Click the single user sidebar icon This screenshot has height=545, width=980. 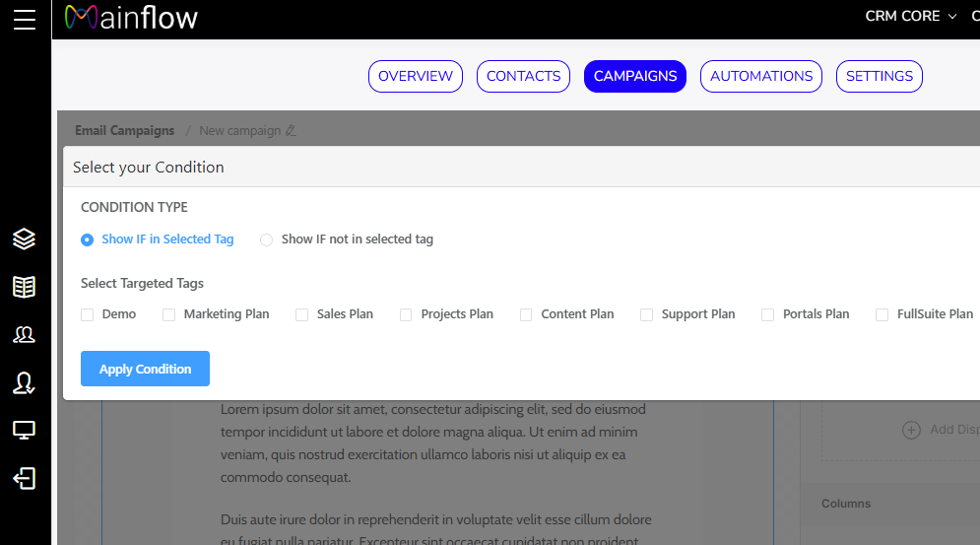[x=25, y=383]
